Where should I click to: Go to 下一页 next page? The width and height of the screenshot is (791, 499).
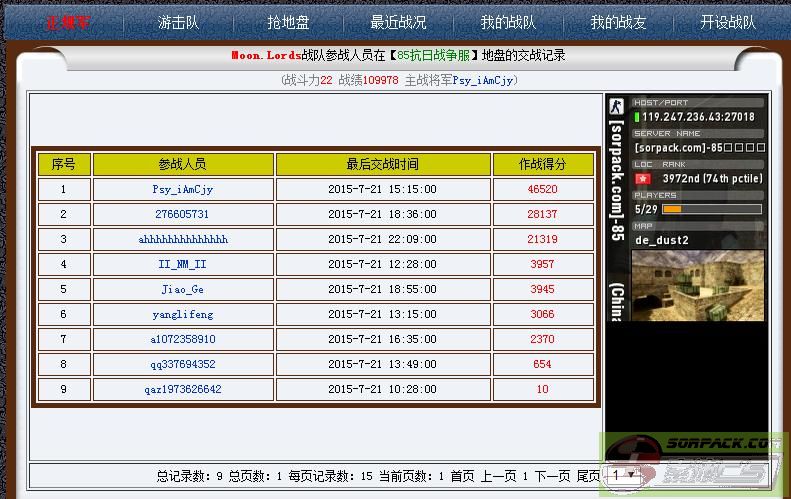(x=551, y=476)
